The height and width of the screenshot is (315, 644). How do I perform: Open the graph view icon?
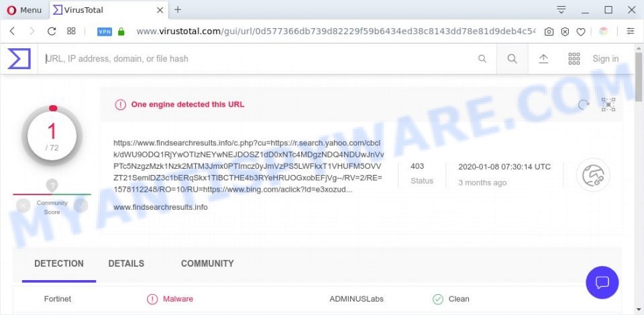click(608, 105)
